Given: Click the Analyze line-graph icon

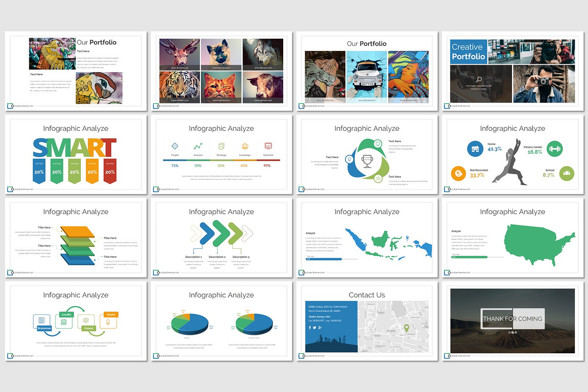Looking at the screenshot, I should [198, 146].
